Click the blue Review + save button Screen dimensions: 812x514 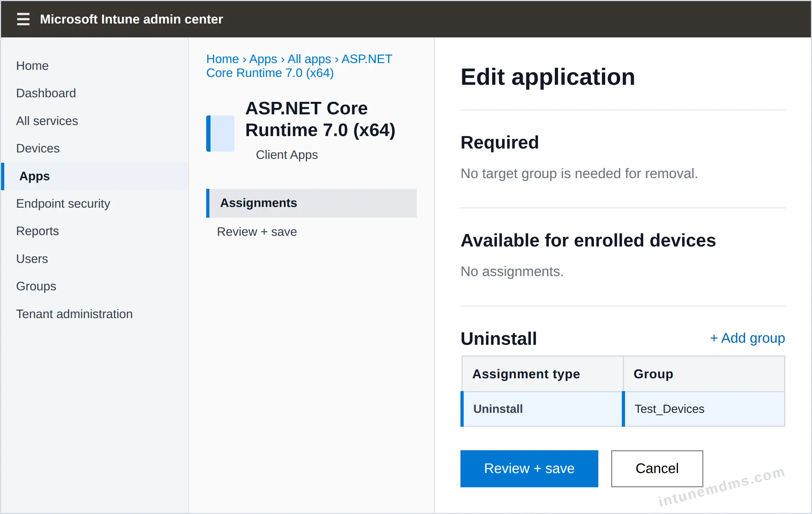pos(529,469)
